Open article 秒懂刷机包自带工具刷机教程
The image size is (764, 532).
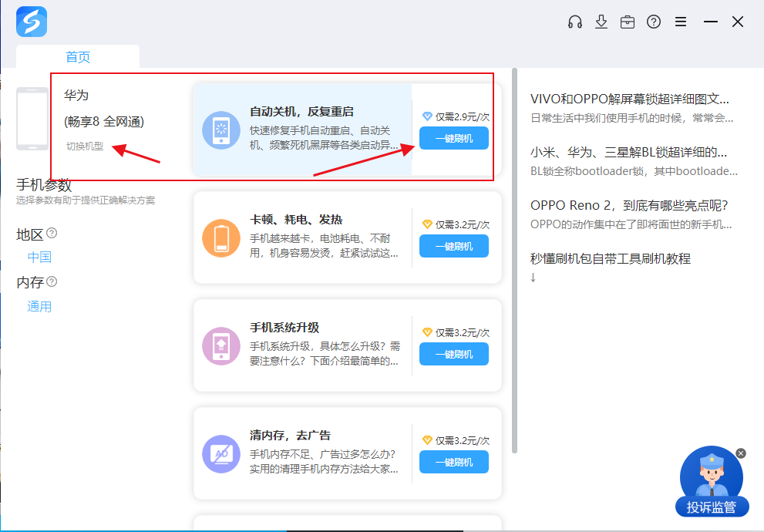[611, 259]
